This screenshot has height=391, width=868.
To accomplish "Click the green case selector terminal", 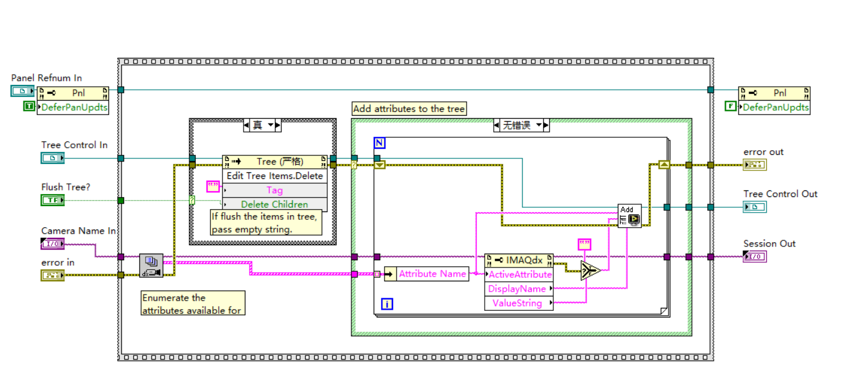I will (192, 200).
